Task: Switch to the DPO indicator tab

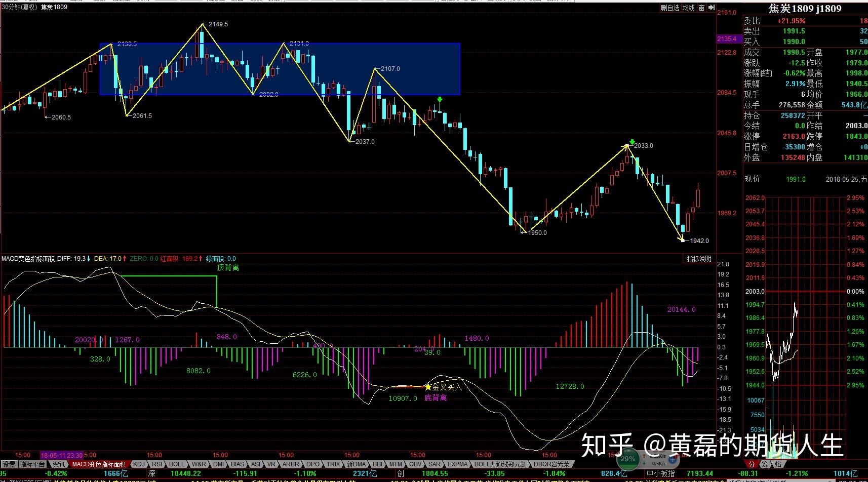Action: [313, 464]
